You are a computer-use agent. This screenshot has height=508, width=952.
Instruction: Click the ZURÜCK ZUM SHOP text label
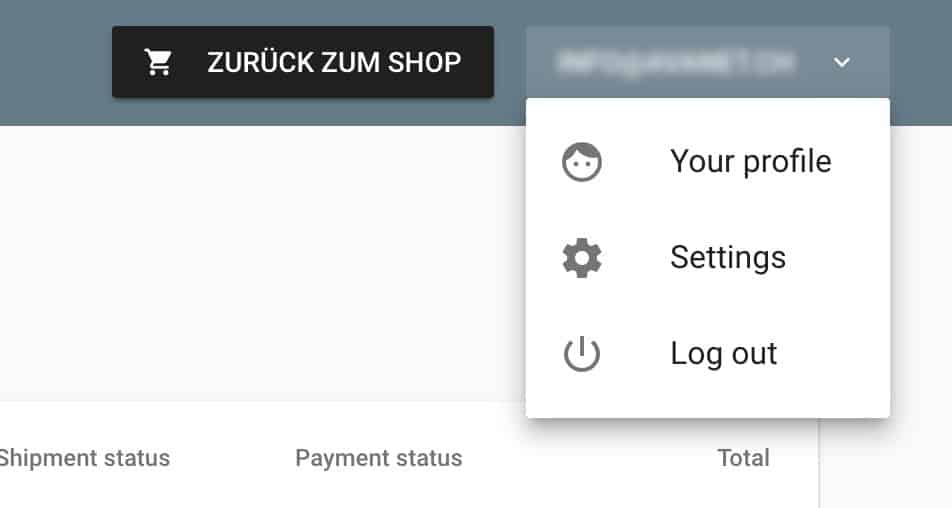tap(334, 62)
